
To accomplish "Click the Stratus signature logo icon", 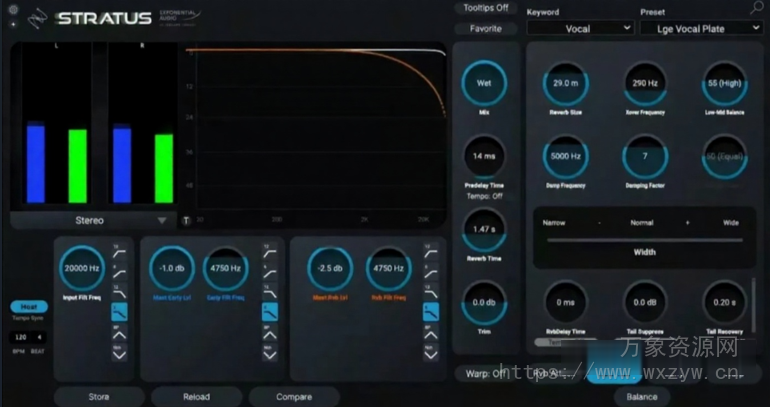I will (x=37, y=19).
